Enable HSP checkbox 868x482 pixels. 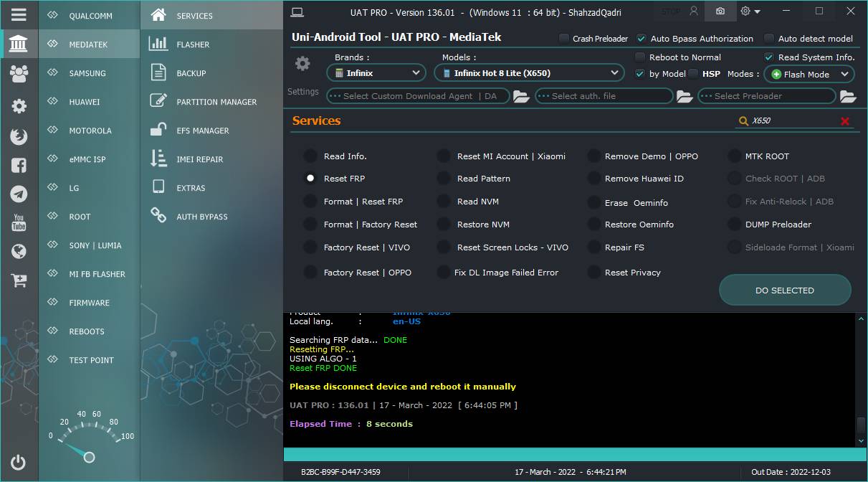pyautogui.click(x=693, y=73)
